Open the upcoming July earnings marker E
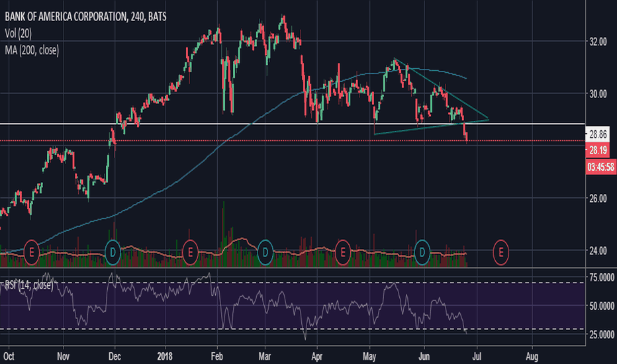 tap(501, 252)
